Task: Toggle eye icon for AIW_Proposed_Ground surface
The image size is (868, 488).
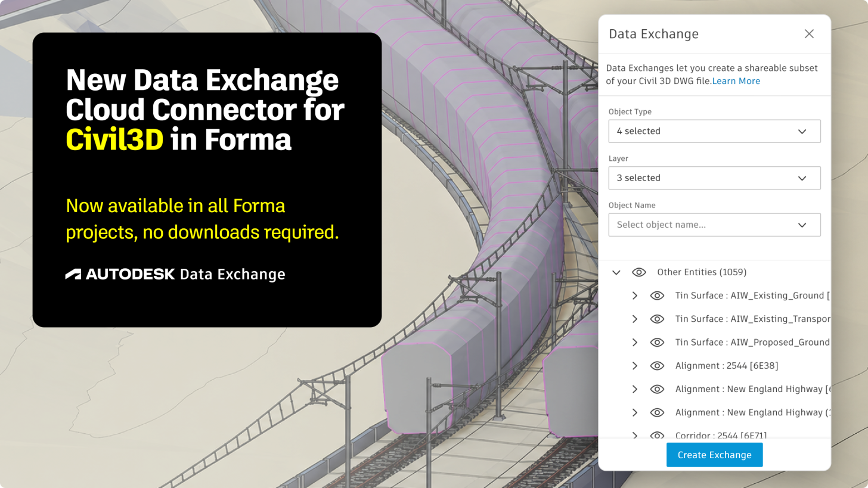Action: tap(657, 343)
